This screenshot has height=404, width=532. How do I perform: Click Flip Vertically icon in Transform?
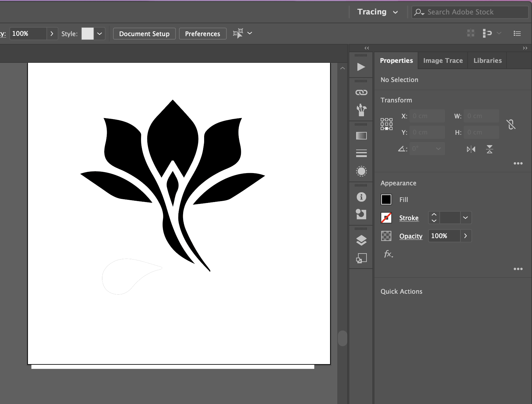point(489,149)
